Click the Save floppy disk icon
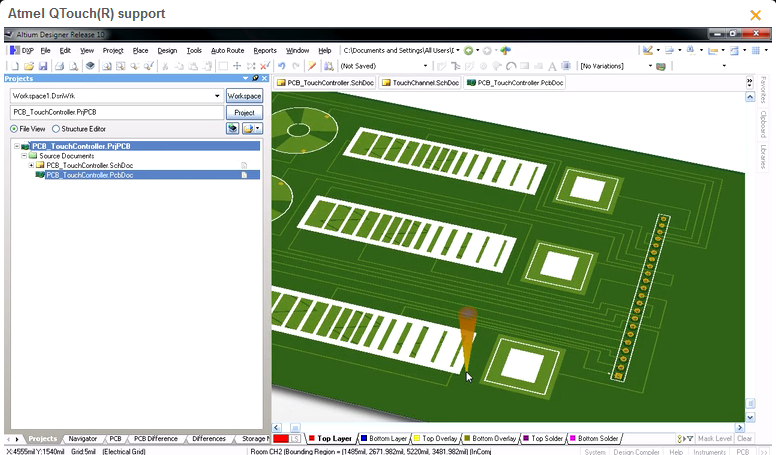Screen dimensions: 776x455 [43, 66]
